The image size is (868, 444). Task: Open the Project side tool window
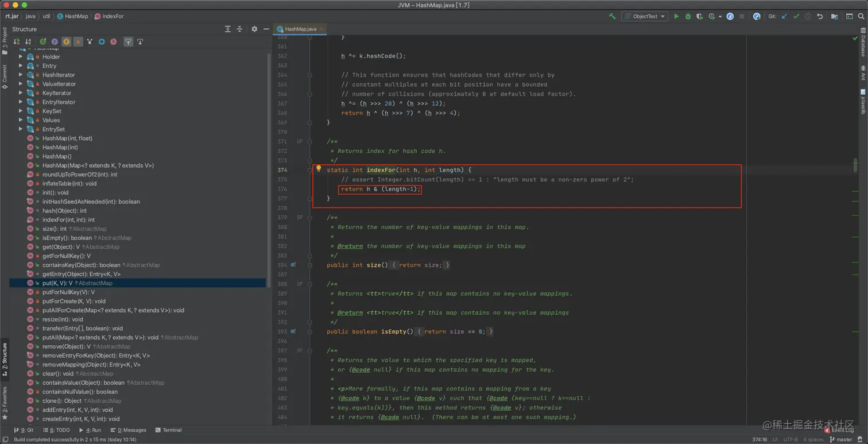pos(4,40)
